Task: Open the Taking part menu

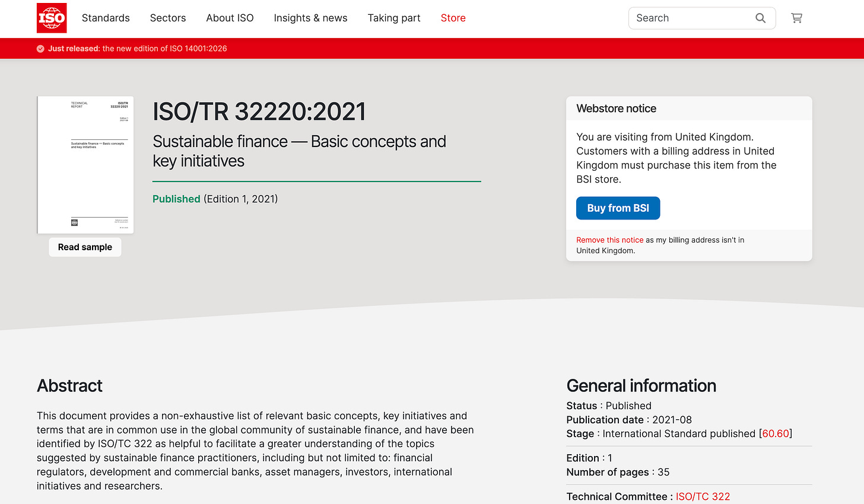Action: (394, 18)
